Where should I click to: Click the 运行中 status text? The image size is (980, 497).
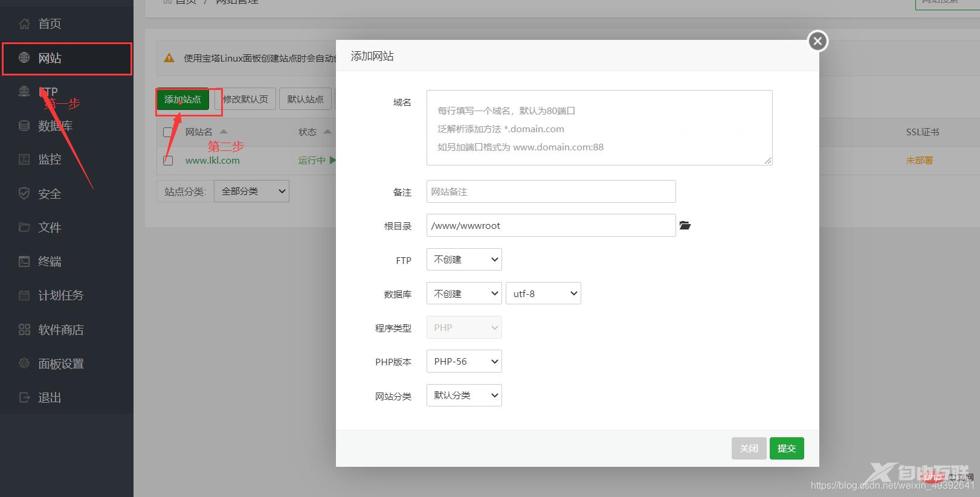[312, 161]
